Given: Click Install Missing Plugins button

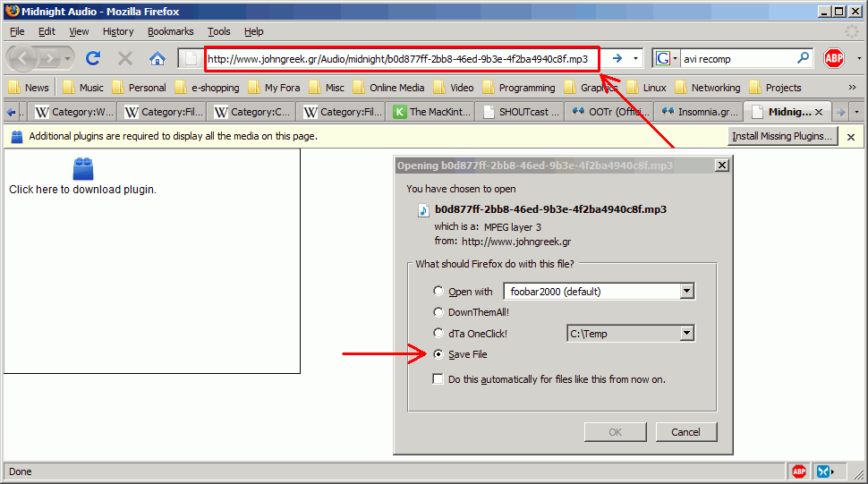Looking at the screenshot, I should coord(782,136).
